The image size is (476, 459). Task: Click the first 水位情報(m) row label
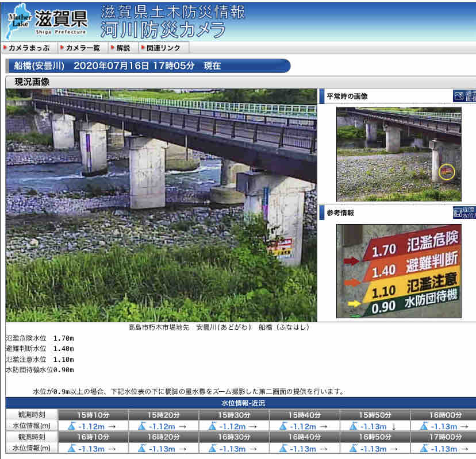[32, 426]
